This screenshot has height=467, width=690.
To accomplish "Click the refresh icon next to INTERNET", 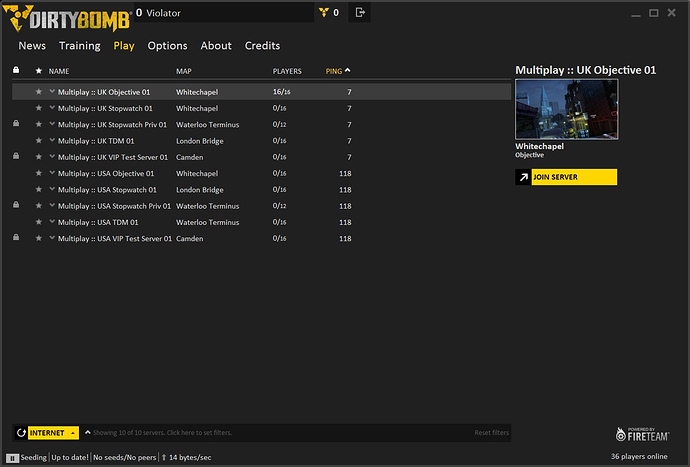I will click(x=20, y=433).
